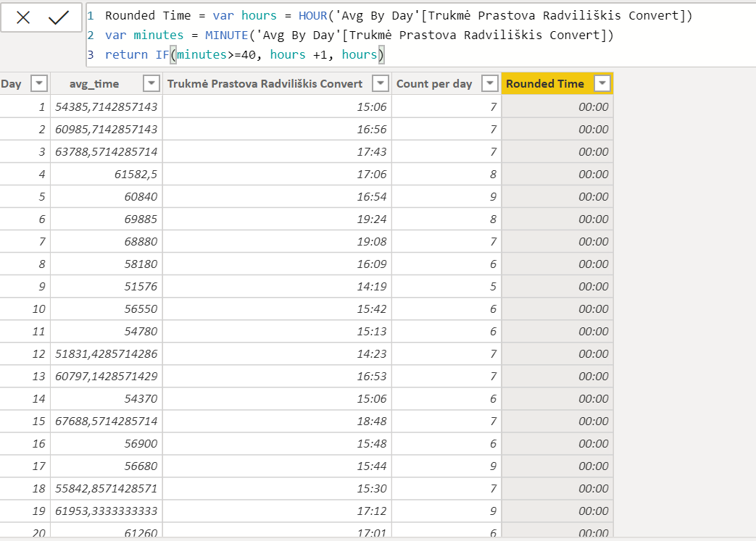
Task: Select the Rounded Time column header
Action: 545,84
